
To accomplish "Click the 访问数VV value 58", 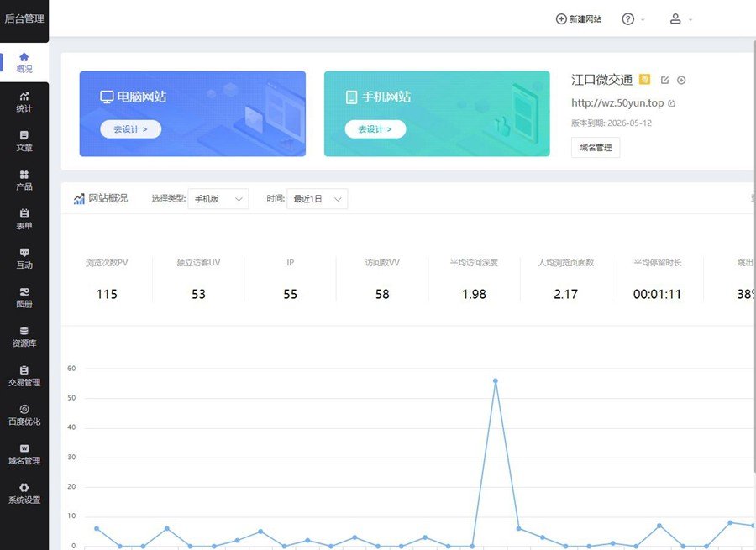I will click(382, 294).
